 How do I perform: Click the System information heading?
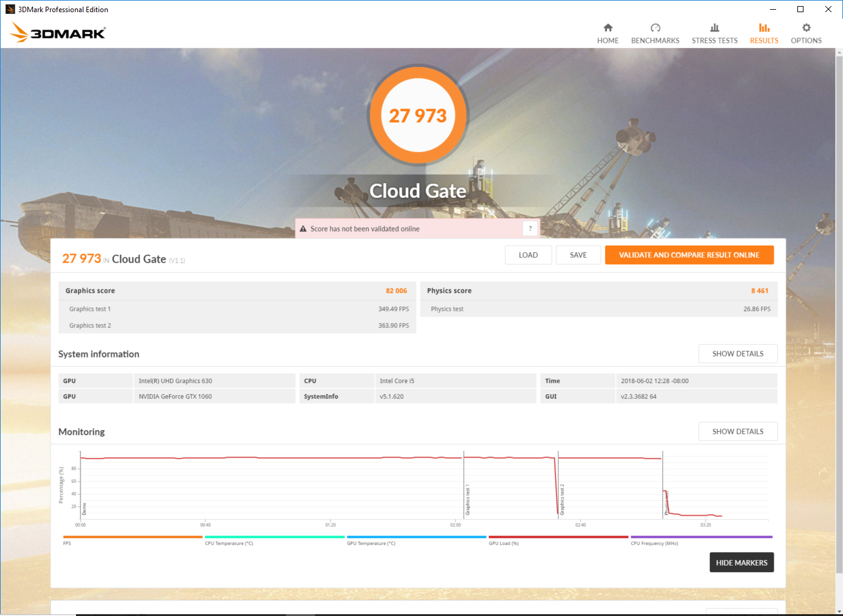pos(99,354)
